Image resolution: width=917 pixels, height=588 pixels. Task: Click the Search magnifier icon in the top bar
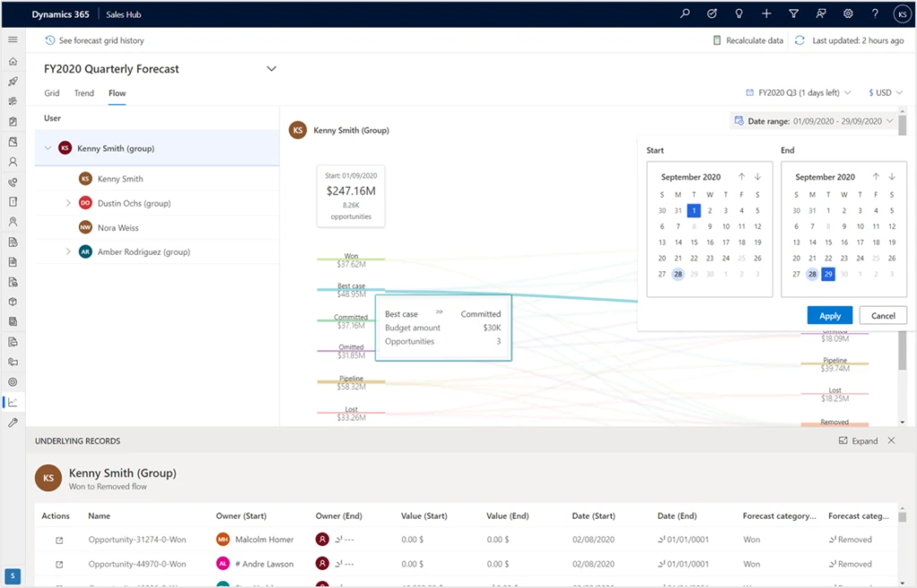(x=684, y=13)
